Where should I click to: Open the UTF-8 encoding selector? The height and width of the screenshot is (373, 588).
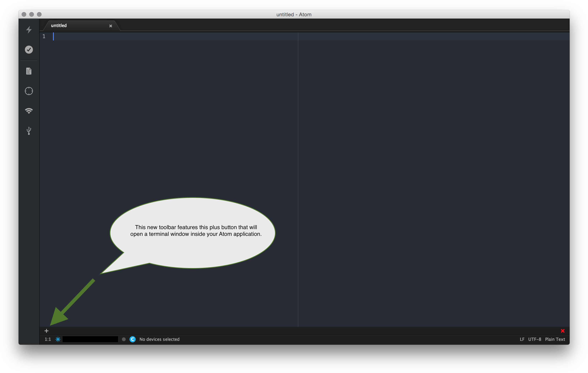535,339
